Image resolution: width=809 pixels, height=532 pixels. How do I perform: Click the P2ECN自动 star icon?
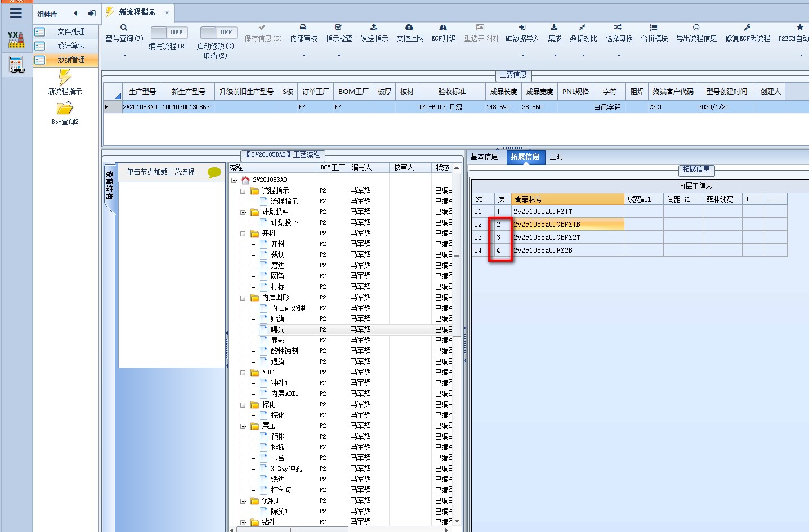pos(800,27)
